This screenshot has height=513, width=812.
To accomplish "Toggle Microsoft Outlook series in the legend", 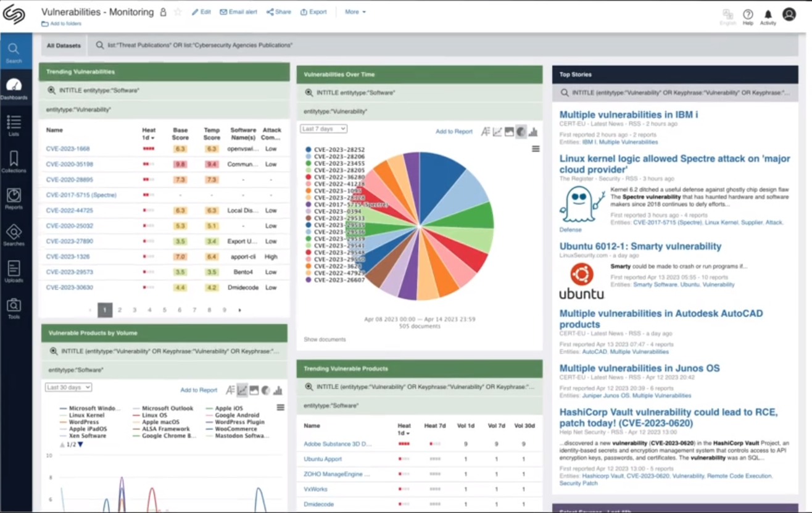I will (163, 409).
